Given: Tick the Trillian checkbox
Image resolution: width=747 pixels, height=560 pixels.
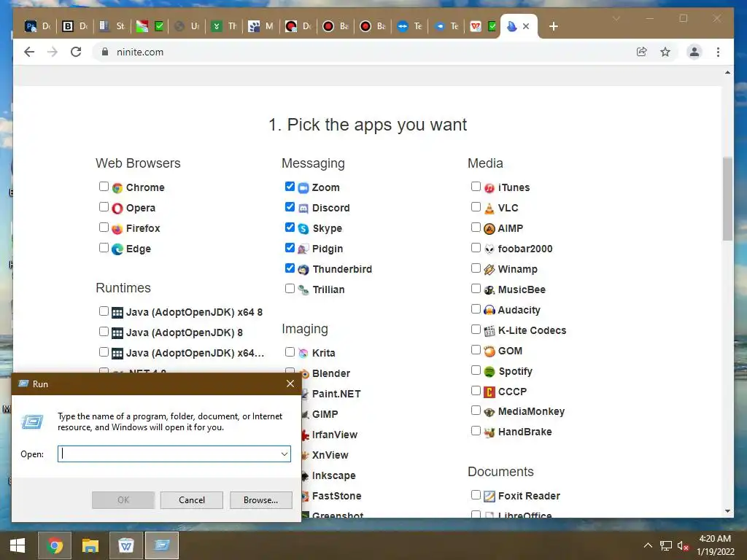Looking at the screenshot, I should [x=290, y=289].
